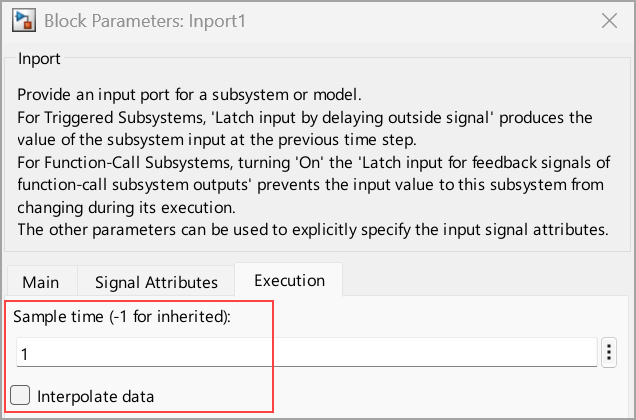Click the empty tab strip area right of Execution
This screenshot has height=420, width=636.
click(x=480, y=281)
